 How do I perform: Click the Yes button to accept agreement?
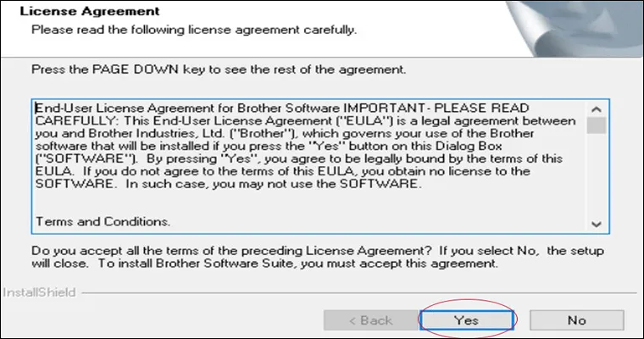pyautogui.click(x=466, y=320)
